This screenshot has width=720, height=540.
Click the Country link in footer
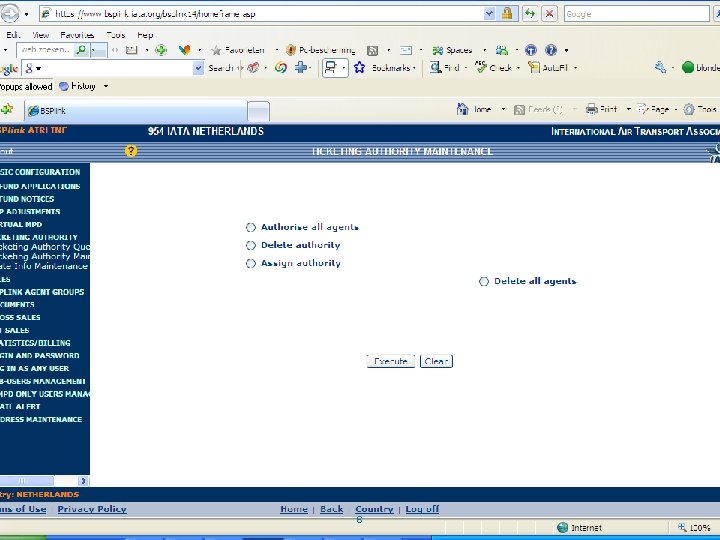(374, 509)
